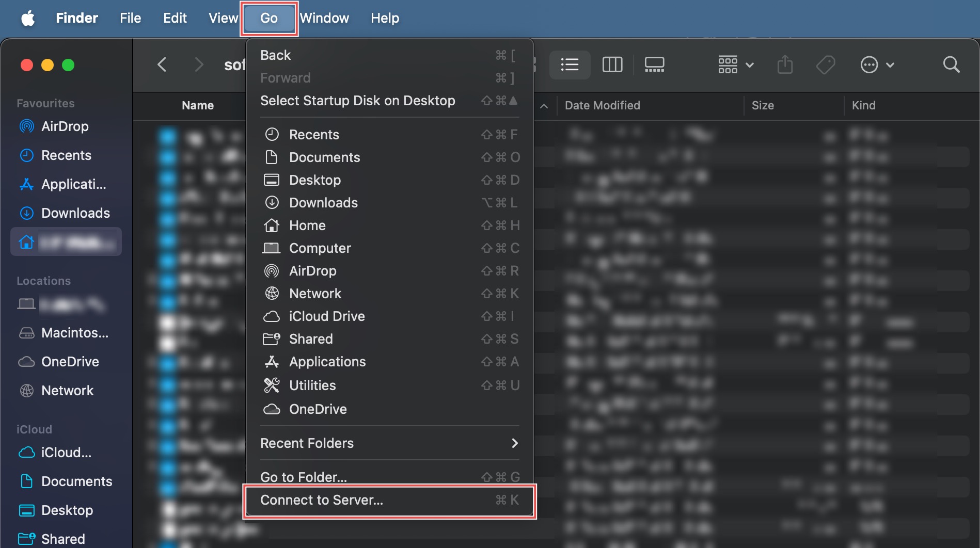Open AirDrop from the sidebar

coord(65,126)
